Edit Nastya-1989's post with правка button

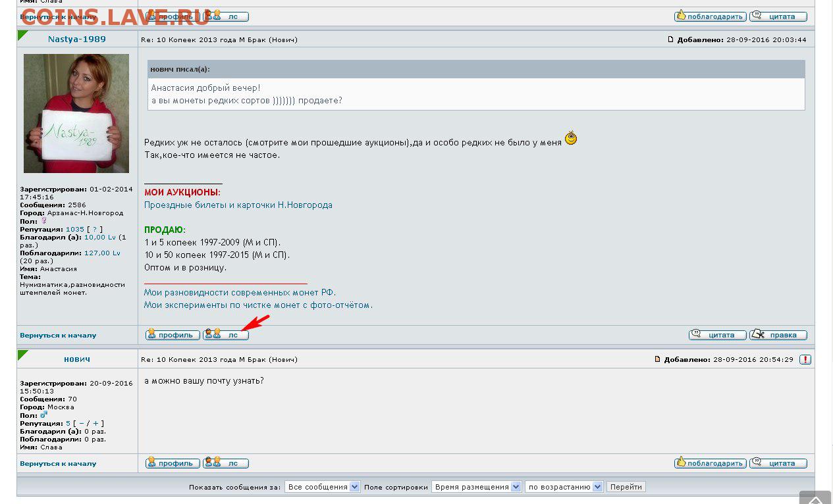click(x=778, y=335)
